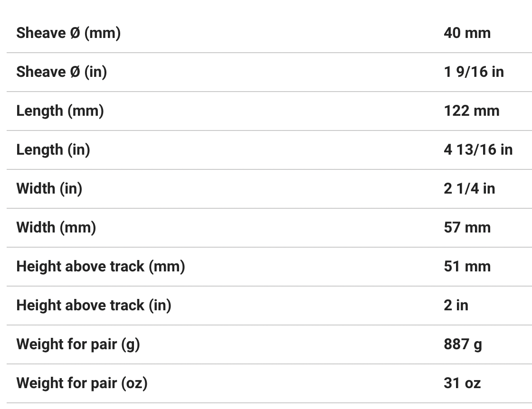Screen dimensions: 532x409
Task: Select the 57 mm width value
Action: (467, 228)
